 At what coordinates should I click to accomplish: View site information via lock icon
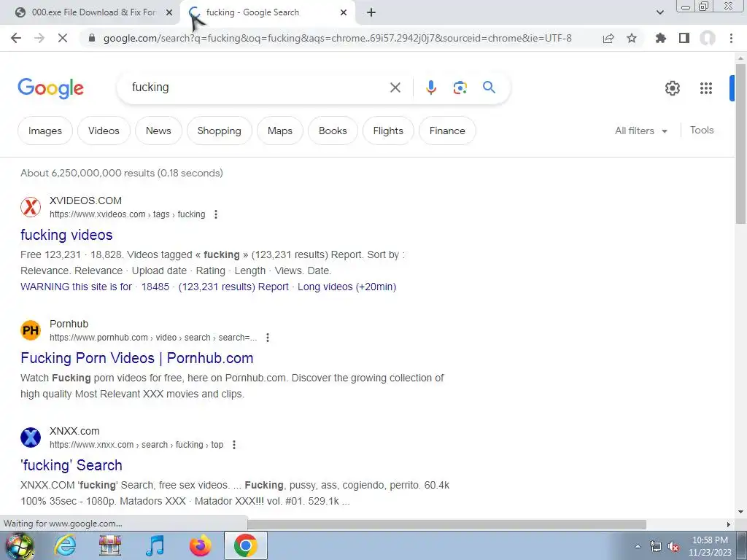92,38
